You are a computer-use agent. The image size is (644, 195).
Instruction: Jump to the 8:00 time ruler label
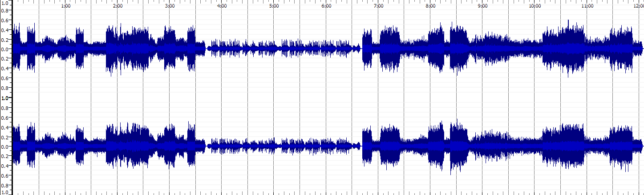pyautogui.click(x=430, y=6)
